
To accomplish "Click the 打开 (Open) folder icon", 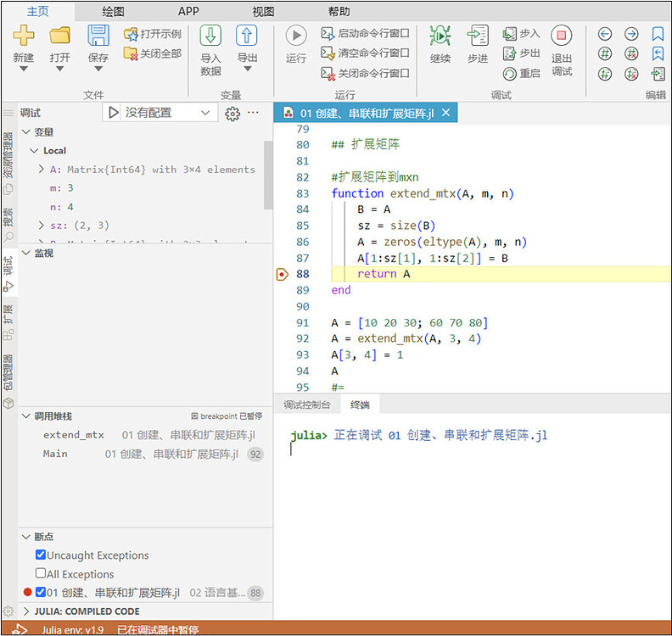I will pyautogui.click(x=59, y=35).
